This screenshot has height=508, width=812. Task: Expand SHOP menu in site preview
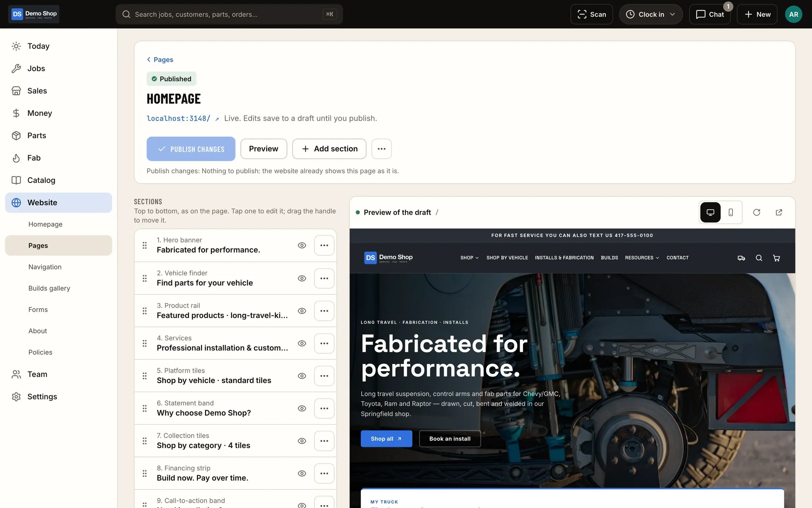[469, 258]
